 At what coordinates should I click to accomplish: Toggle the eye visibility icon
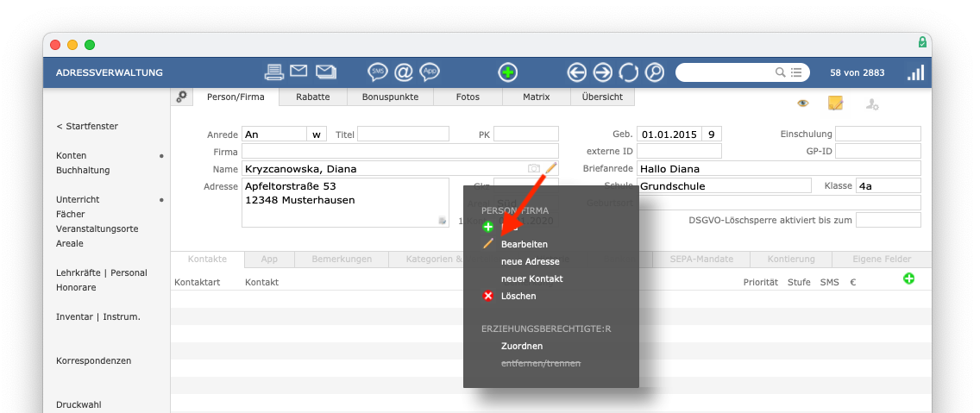(x=803, y=103)
